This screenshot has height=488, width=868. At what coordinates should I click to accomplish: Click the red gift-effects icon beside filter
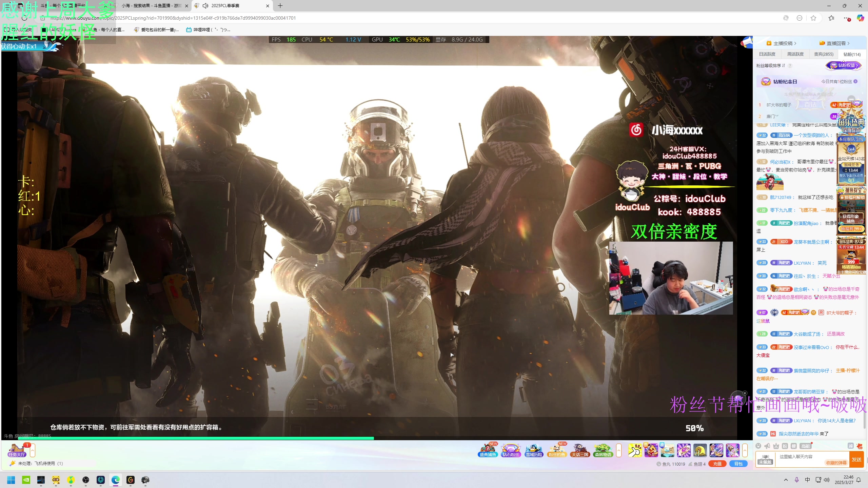859,446
